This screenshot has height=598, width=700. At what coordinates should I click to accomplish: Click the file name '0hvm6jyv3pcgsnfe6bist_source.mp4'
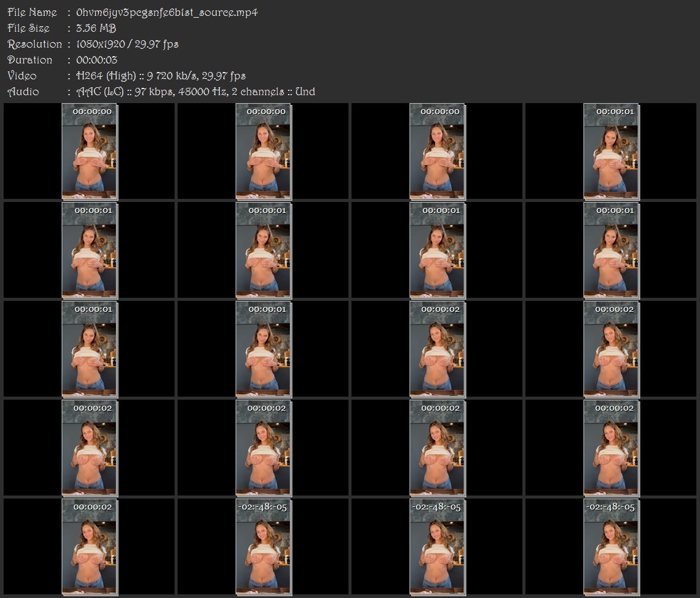click(167, 12)
